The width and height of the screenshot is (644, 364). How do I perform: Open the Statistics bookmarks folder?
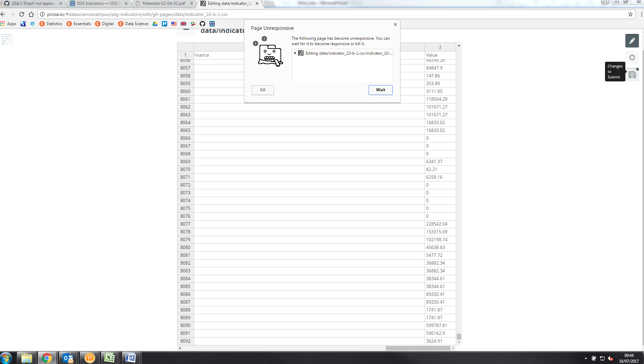tap(51, 24)
